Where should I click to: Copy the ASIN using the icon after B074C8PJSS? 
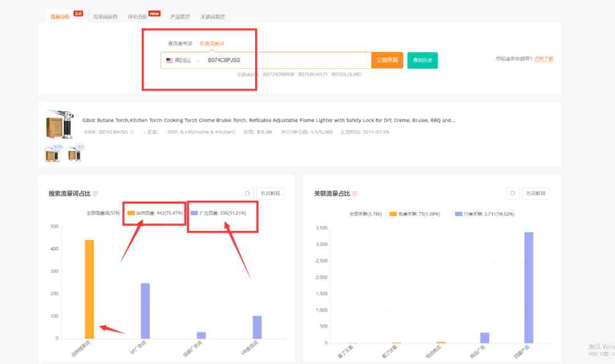click(x=132, y=132)
